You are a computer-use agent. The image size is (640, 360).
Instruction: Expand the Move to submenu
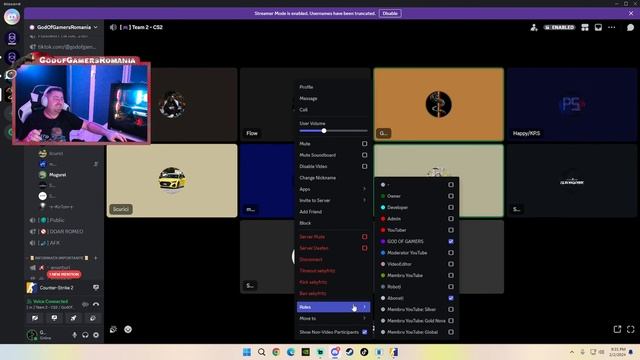tap(333, 318)
